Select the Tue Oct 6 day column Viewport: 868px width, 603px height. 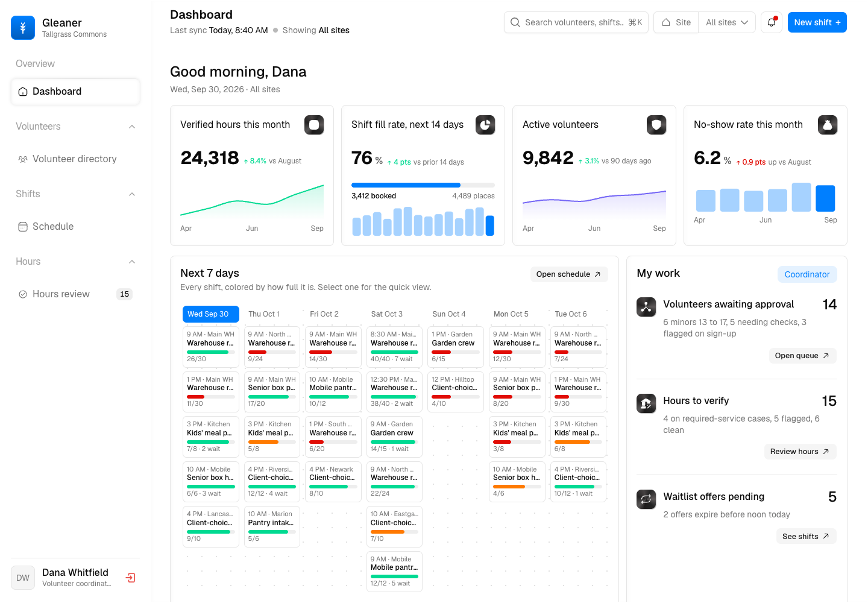coord(579,314)
